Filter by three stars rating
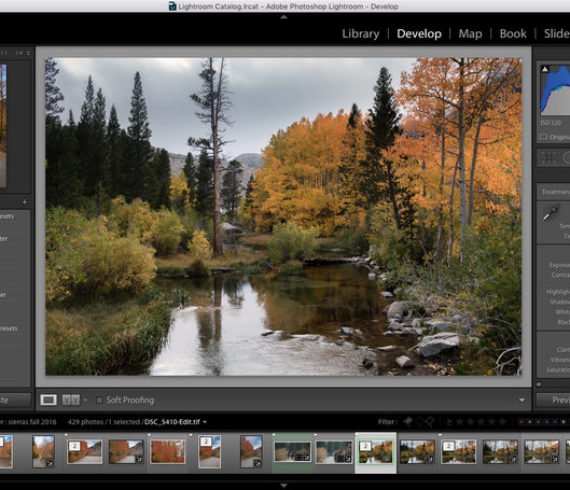 481,422
